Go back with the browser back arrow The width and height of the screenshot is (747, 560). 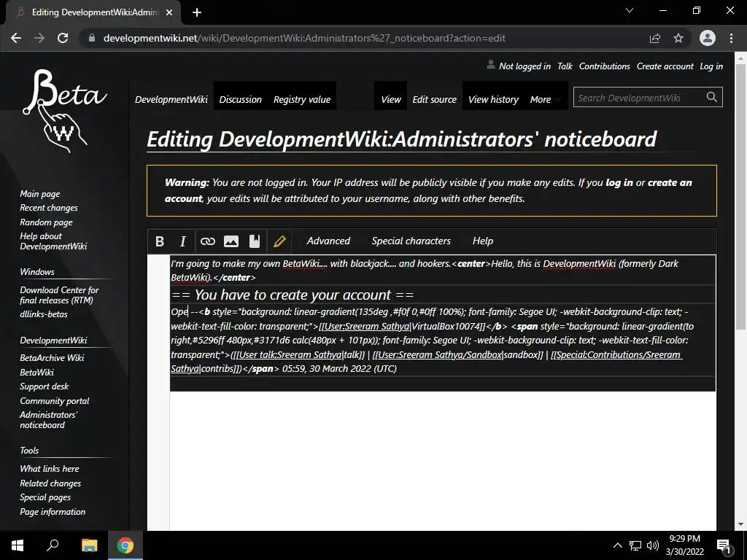pos(16,38)
